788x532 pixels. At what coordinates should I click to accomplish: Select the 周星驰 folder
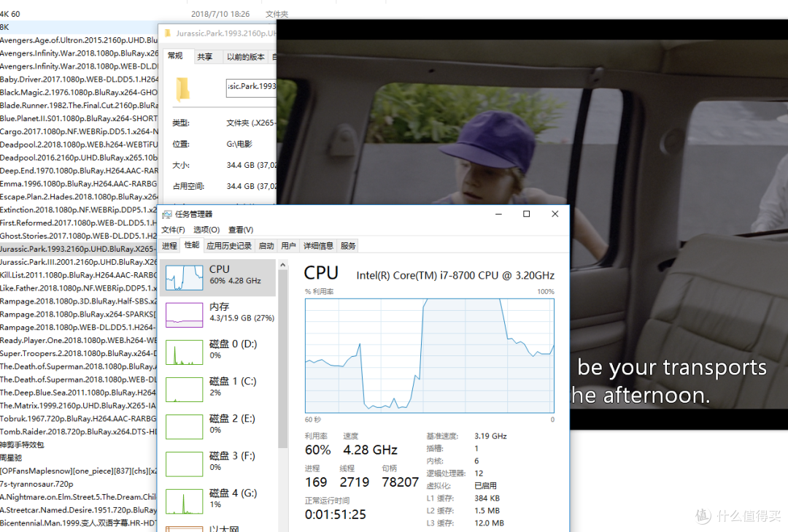11,458
